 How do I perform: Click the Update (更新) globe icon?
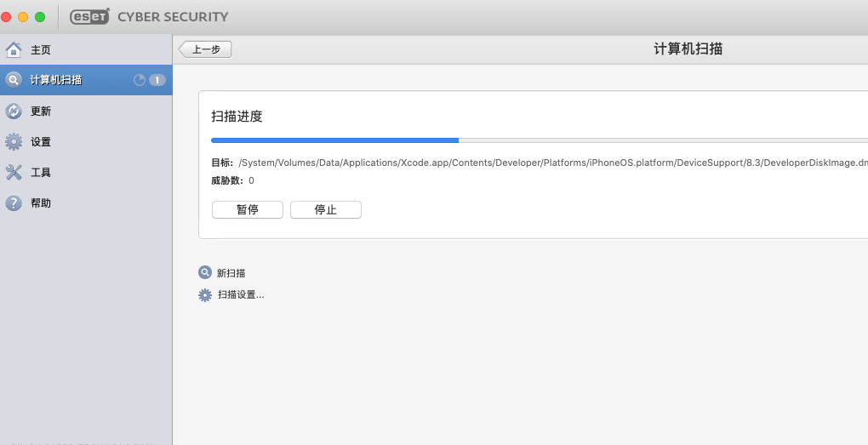pos(14,111)
